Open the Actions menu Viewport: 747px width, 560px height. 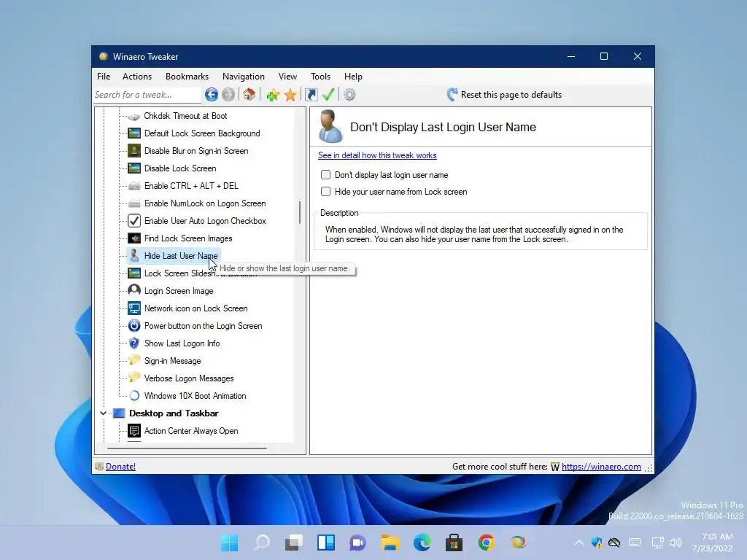tap(137, 76)
